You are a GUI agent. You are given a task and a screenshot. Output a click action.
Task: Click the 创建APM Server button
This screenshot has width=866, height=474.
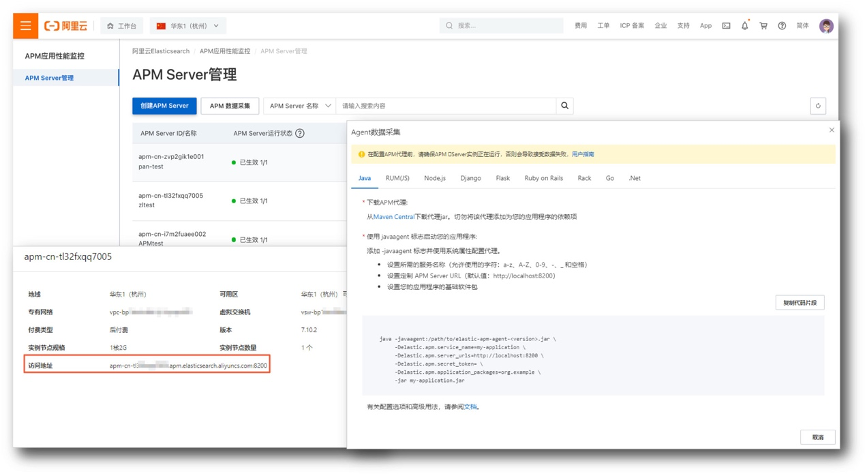164,106
